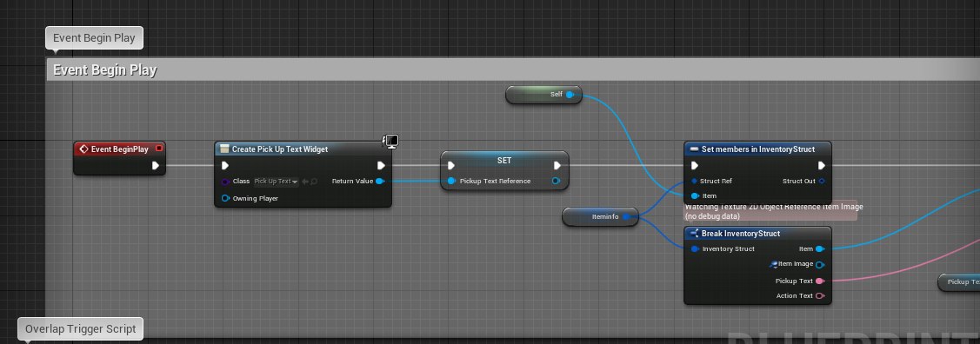This screenshot has height=344, width=980.
Task: Click the Item Image output pin
Action: pyautogui.click(x=820, y=265)
